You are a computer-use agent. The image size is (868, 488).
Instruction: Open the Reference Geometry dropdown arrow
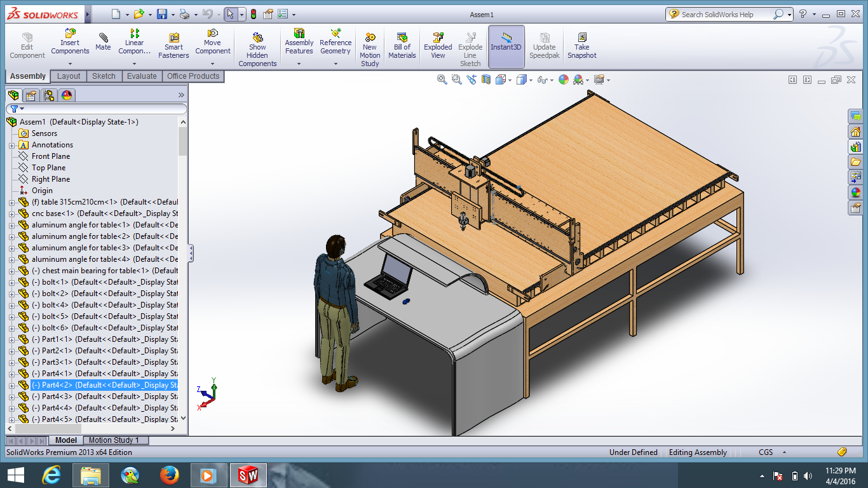pos(336,64)
